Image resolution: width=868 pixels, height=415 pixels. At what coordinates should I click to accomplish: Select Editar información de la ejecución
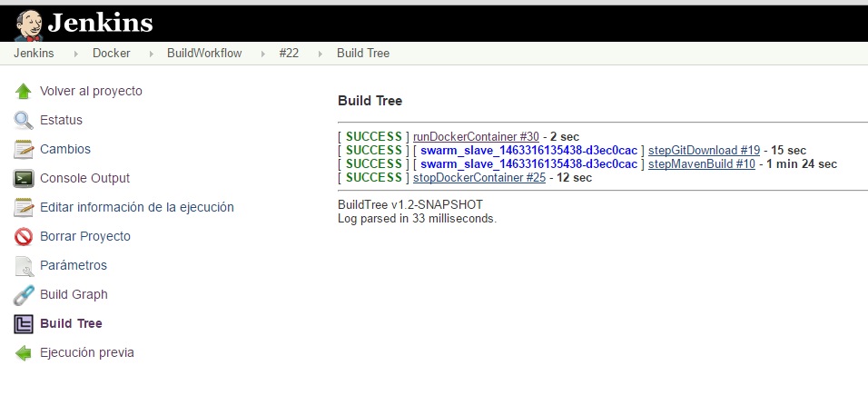[137, 207]
